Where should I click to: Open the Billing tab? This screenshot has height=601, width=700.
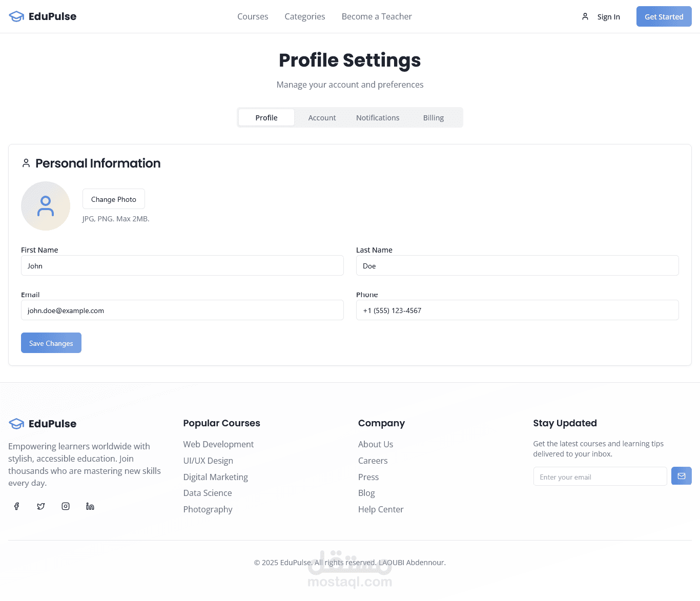pos(434,118)
